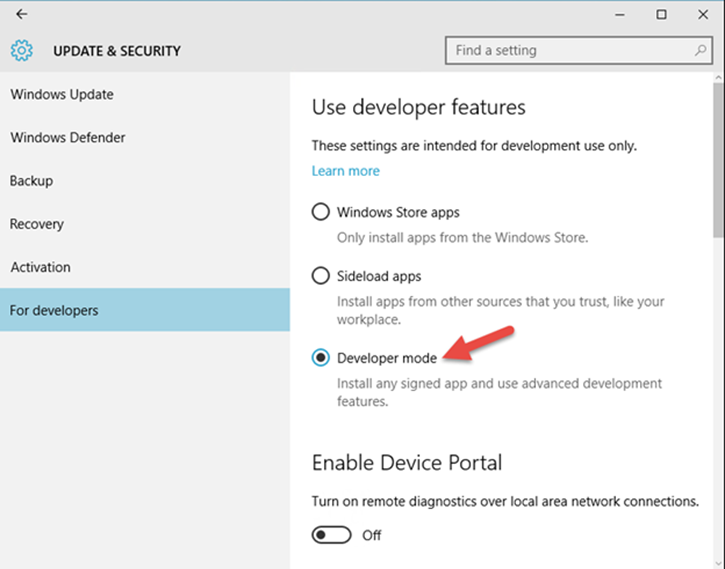Toggle the Device Portal switch

[331, 535]
